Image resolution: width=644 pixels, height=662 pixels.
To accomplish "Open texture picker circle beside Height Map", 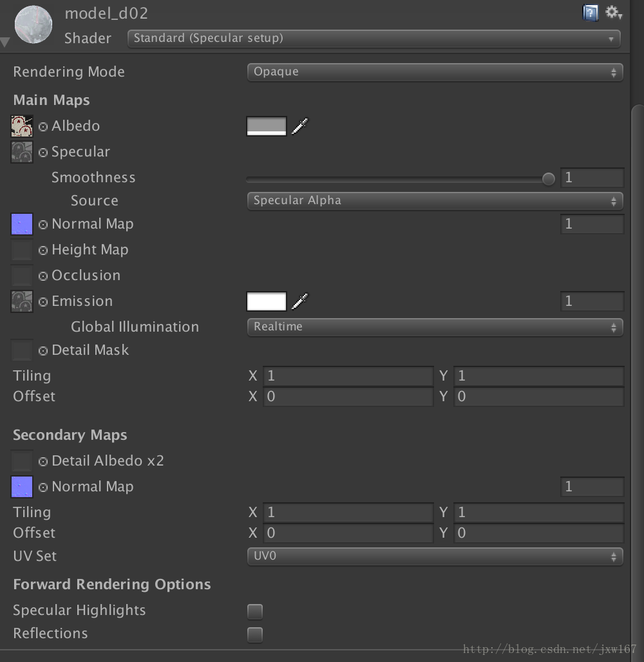I will [x=43, y=251].
